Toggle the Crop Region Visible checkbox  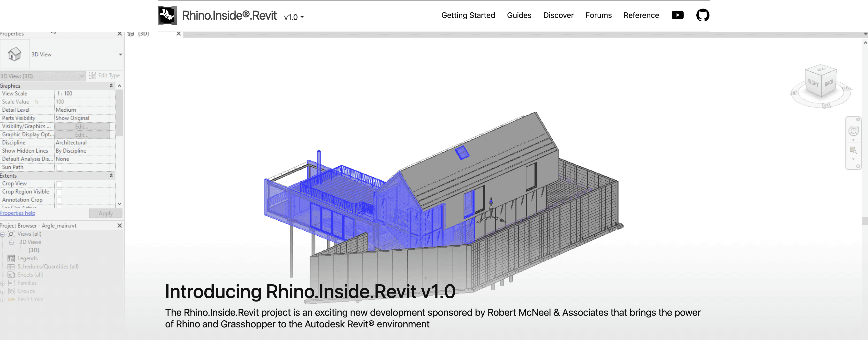(x=59, y=191)
